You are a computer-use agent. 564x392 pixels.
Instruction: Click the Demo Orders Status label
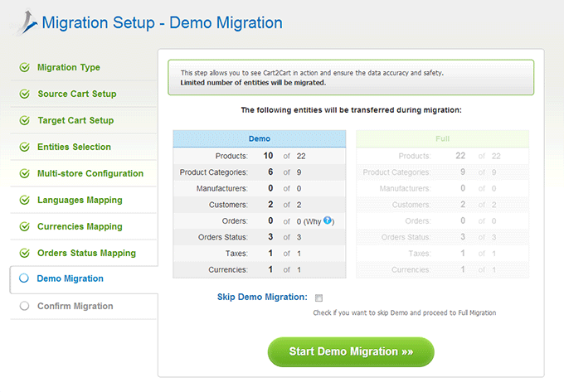tap(222, 237)
